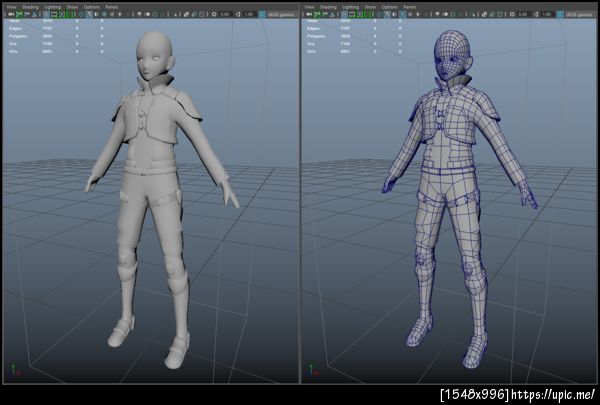Open Show menu in right viewport panel

(370, 7)
